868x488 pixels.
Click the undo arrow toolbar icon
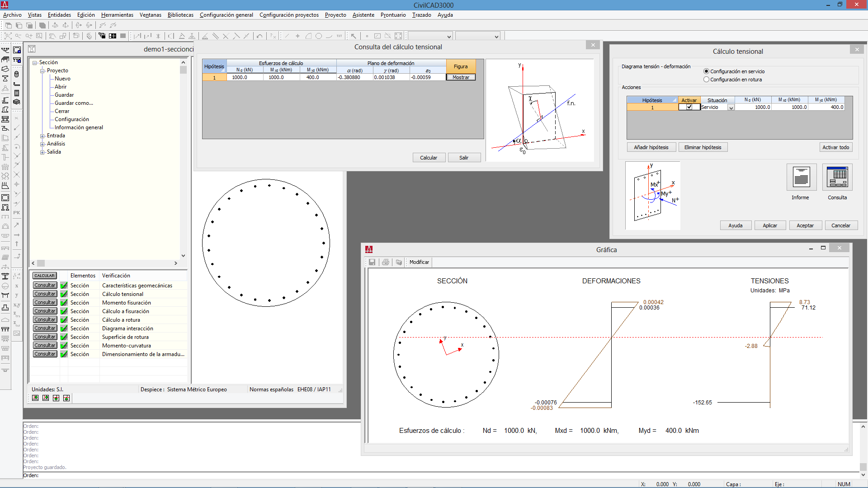[259, 36]
